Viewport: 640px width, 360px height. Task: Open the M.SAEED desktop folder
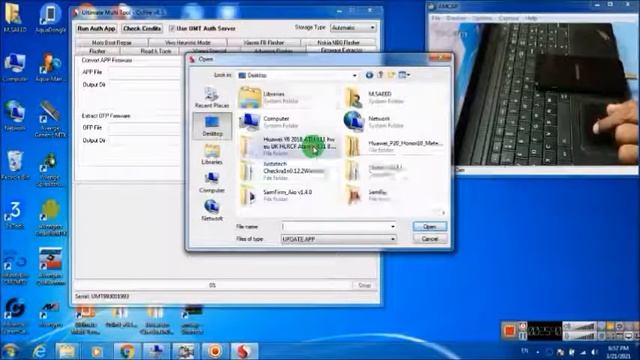tap(15, 18)
